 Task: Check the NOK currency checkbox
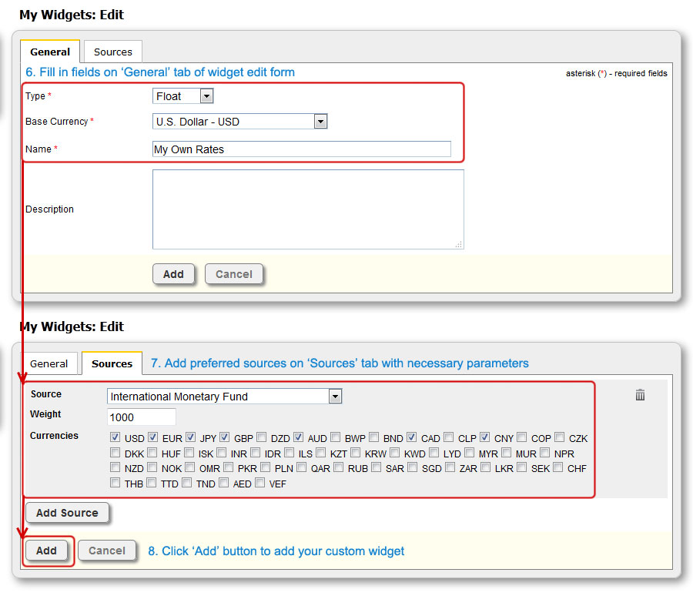click(x=152, y=467)
